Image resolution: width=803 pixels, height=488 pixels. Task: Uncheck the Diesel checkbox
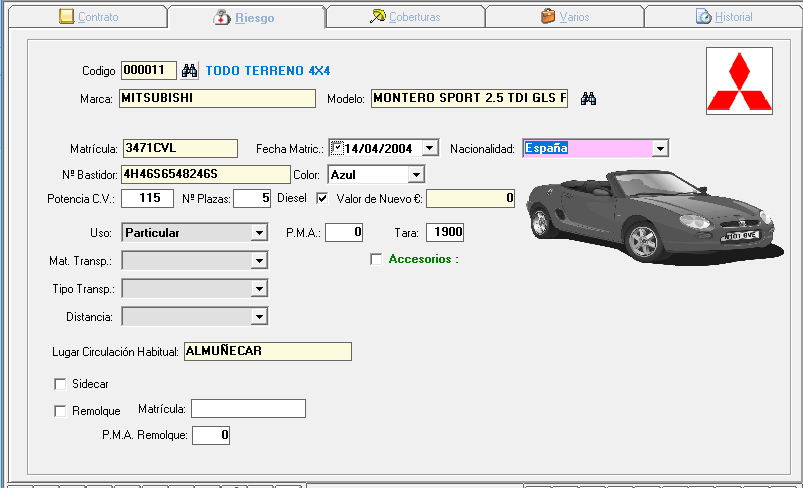322,198
